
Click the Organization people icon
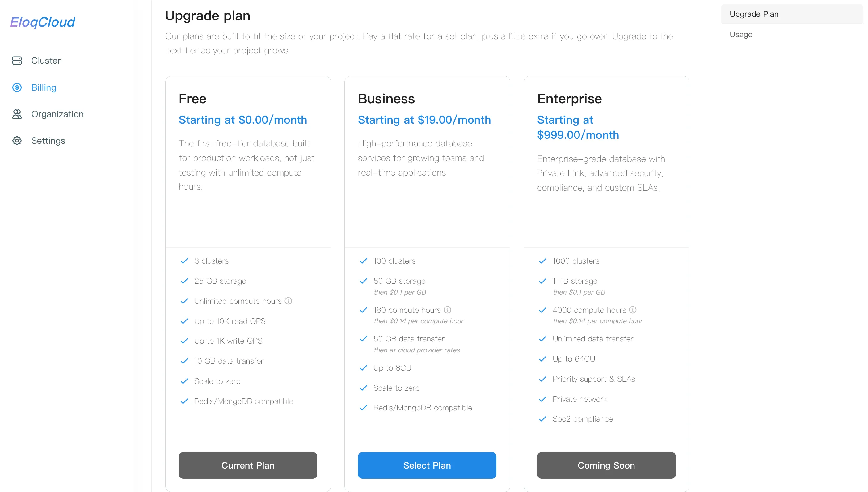tap(17, 114)
